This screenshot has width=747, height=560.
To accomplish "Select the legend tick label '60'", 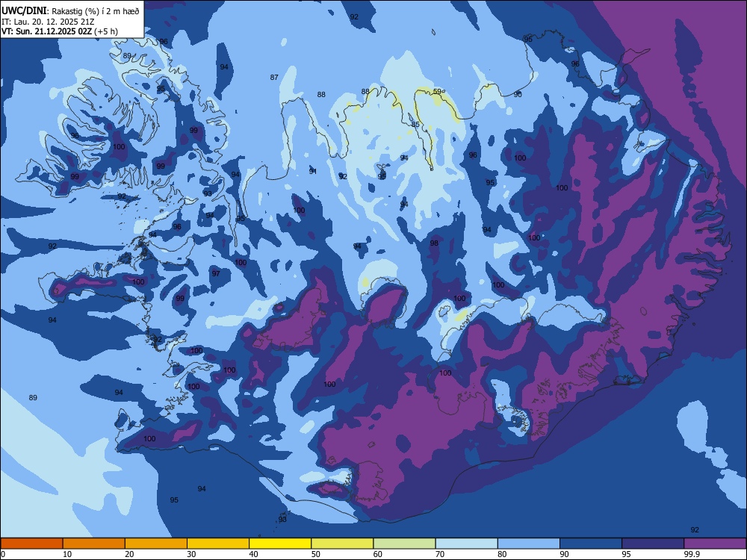I will click(x=378, y=554).
